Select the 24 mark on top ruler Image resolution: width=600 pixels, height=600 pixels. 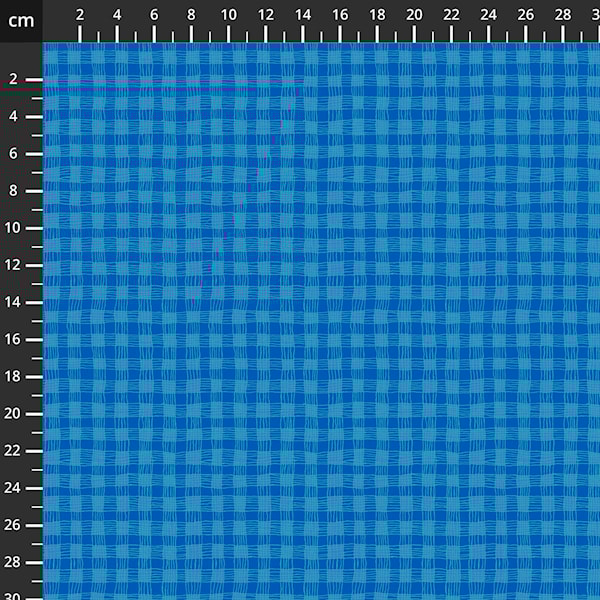[487, 15]
